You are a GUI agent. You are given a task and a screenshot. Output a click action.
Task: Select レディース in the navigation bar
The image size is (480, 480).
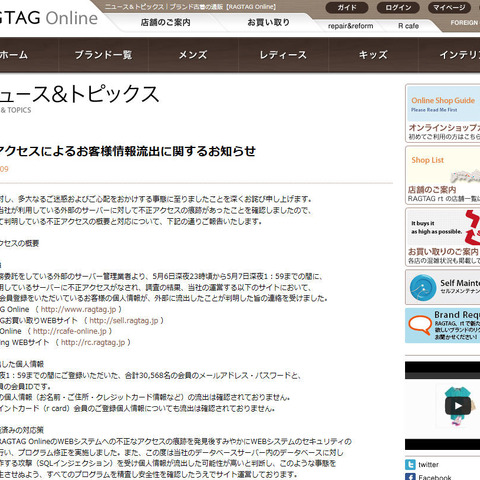(283, 55)
